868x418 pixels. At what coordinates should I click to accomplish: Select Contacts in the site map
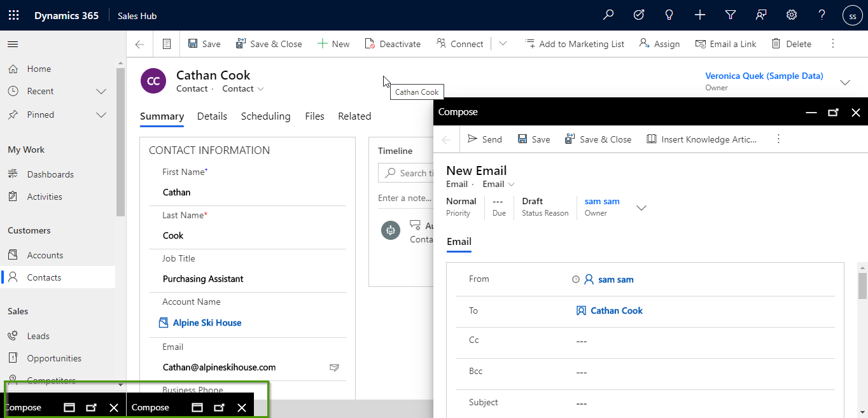[58, 277]
